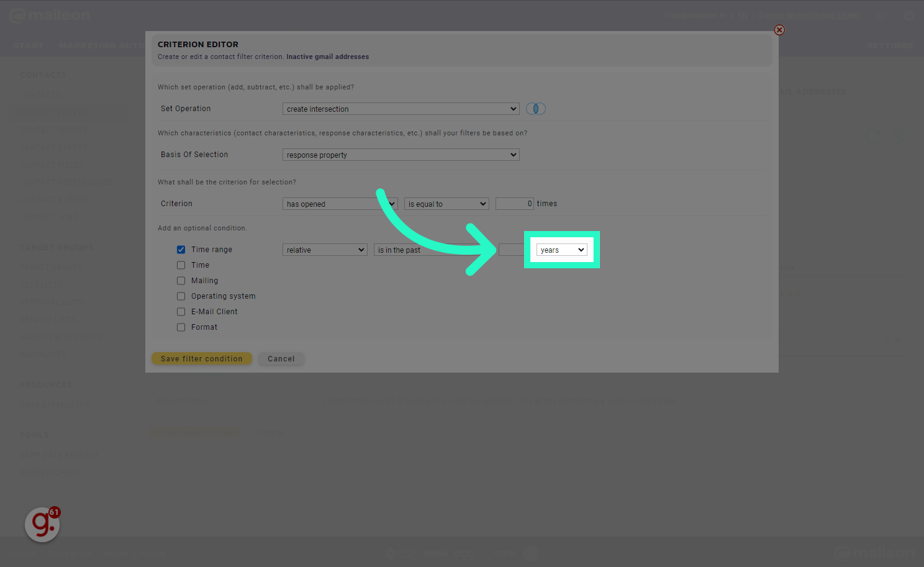Click the E-Mail Client label text

click(x=214, y=312)
